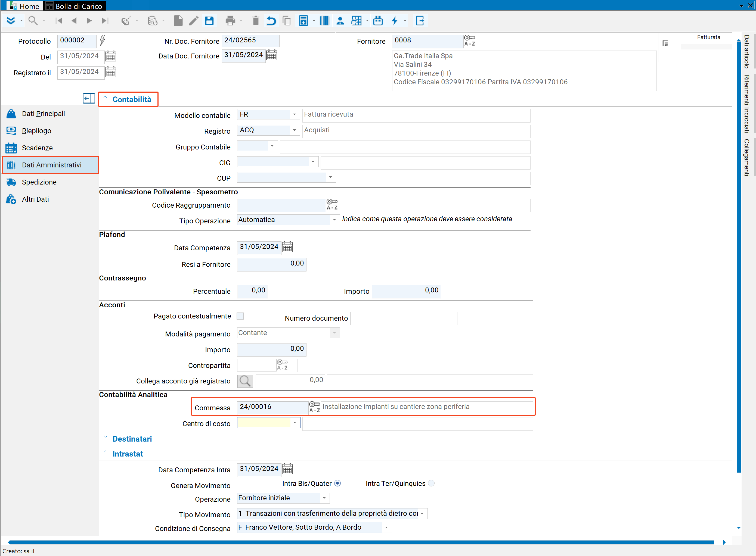The height and width of the screenshot is (556, 756).
Task: Open Collegamenti side panel tab
Action: [746, 157]
